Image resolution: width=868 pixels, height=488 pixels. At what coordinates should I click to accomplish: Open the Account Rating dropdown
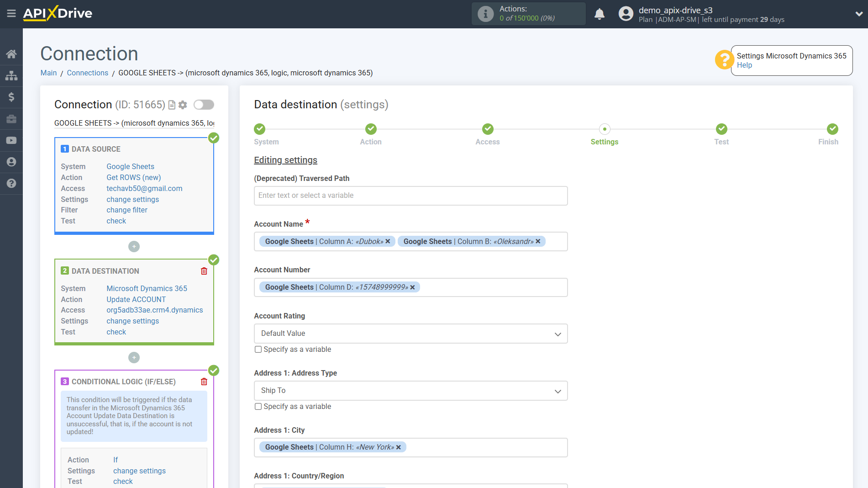pos(410,334)
